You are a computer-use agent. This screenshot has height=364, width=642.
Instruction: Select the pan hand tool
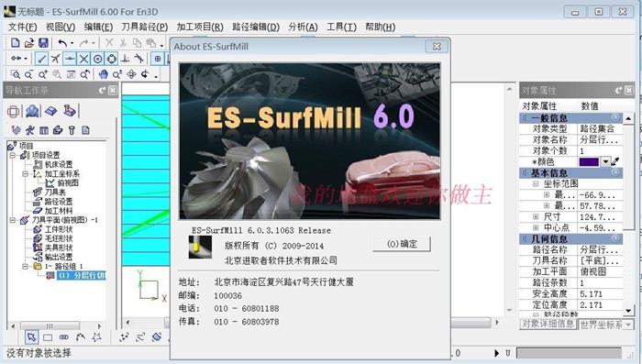104,74
